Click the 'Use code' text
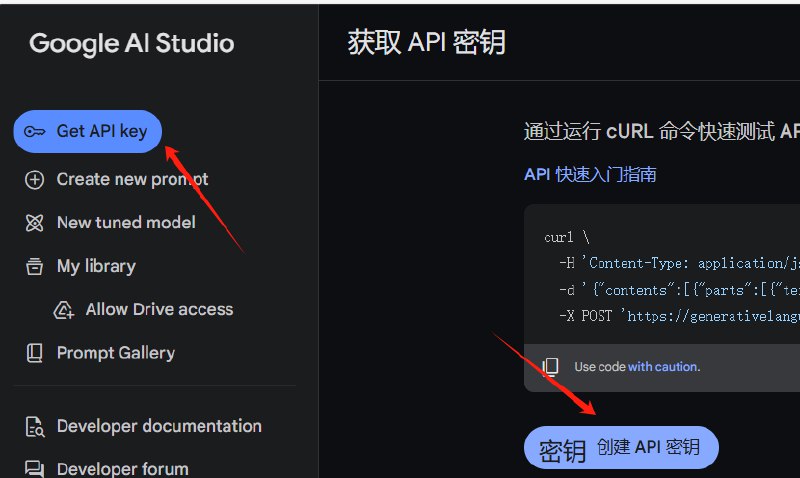Screen dimensions: 800x478 tap(600, 367)
